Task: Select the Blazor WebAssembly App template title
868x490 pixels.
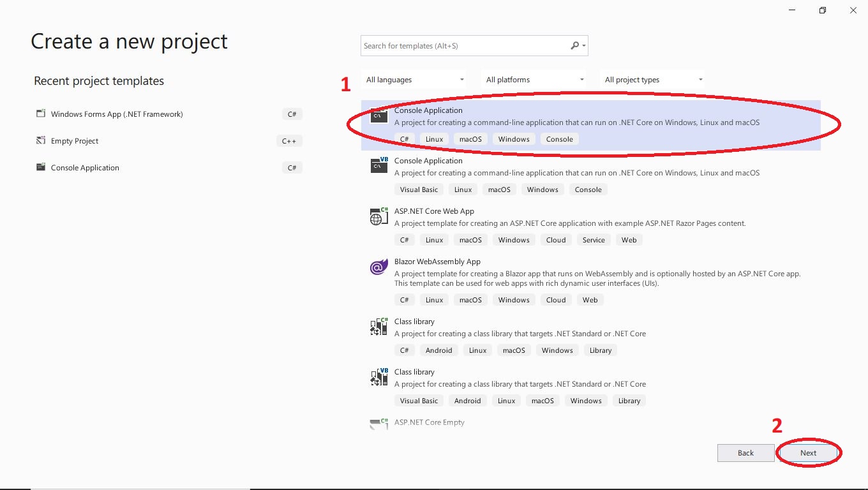Action: pos(437,262)
